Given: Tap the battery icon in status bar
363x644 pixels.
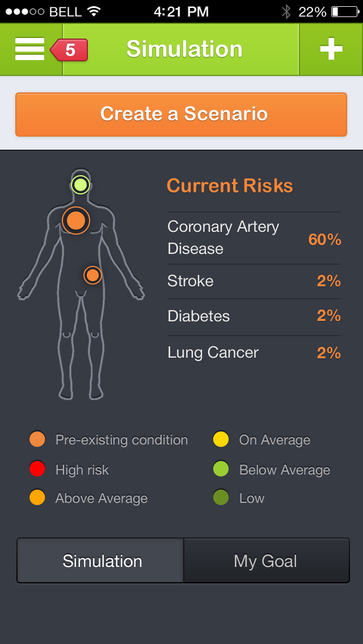Looking at the screenshot, I should coord(344,11).
